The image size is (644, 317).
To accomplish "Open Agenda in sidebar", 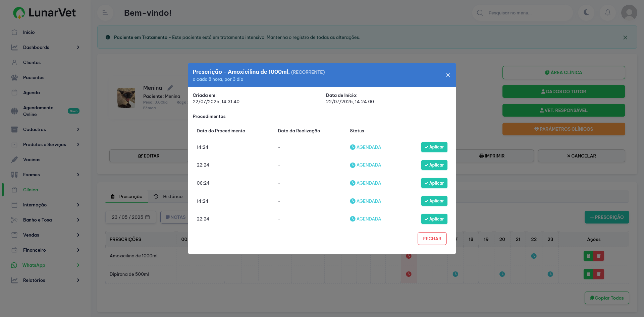I will tap(31, 92).
